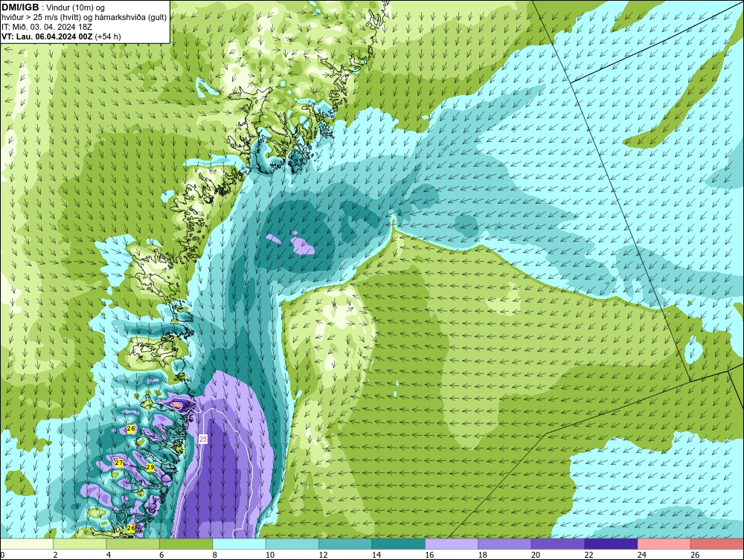The width and height of the screenshot is (744, 560).
Task: Click the legend scale value '2'
Action: (56, 555)
